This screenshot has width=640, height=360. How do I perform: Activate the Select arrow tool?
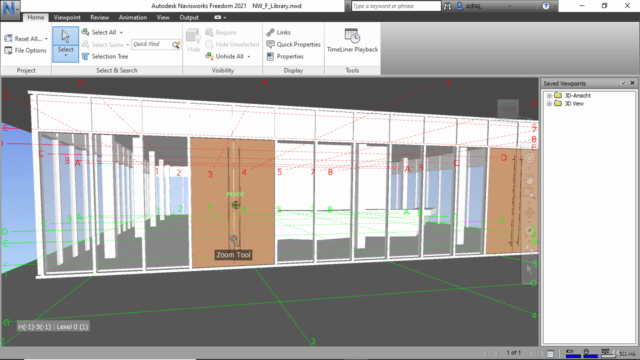pyautogui.click(x=65, y=36)
